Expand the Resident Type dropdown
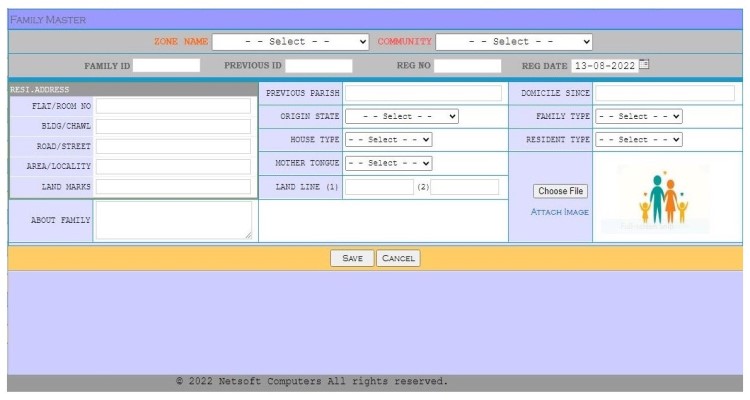Viewport: 750px width, 400px height. [x=638, y=140]
